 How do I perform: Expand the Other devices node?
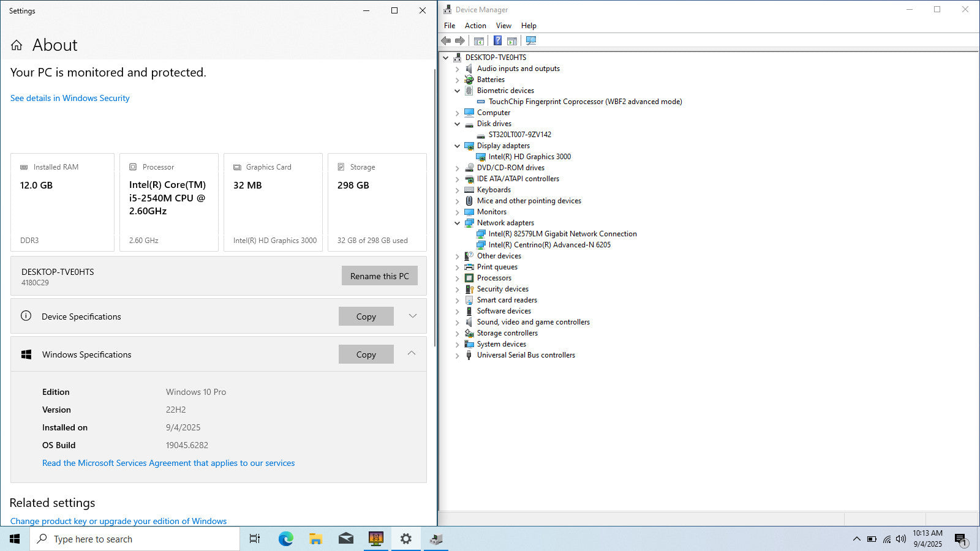click(x=457, y=256)
